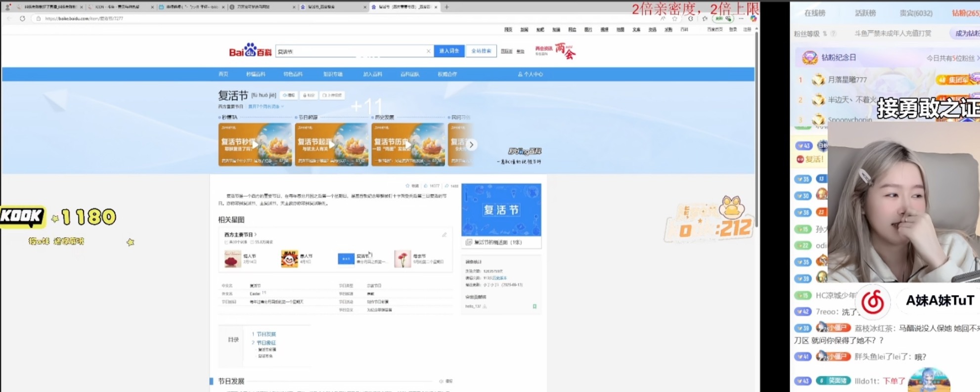Image resolution: width=980 pixels, height=392 pixels.
Task: Clear the search box with X icon
Action: point(428,51)
